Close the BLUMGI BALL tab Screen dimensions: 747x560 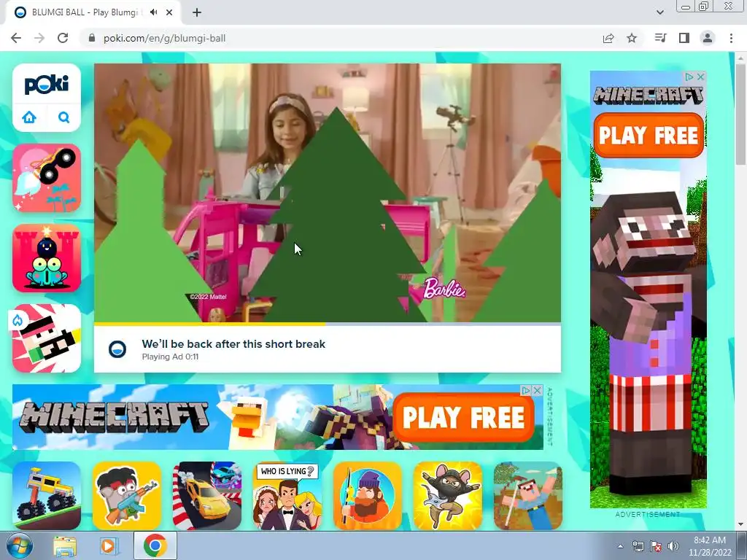[169, 12]
